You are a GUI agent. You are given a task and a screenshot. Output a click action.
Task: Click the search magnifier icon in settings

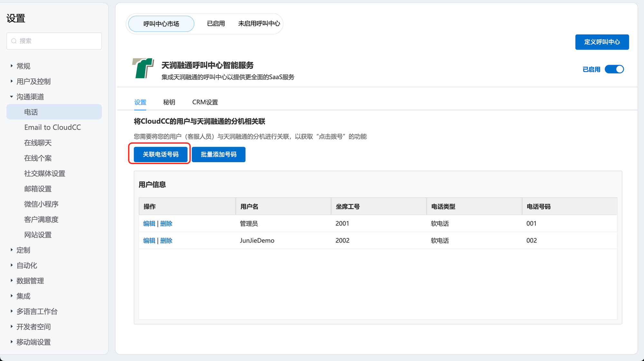coord(14,41)
